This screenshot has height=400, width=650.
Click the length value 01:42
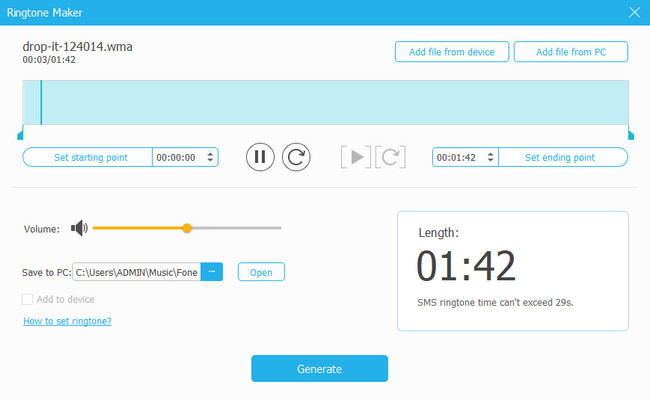(466, 266)
